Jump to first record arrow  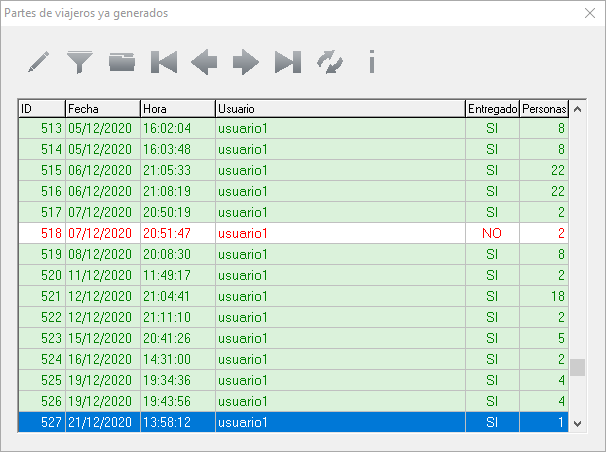[x=163, y=63]
